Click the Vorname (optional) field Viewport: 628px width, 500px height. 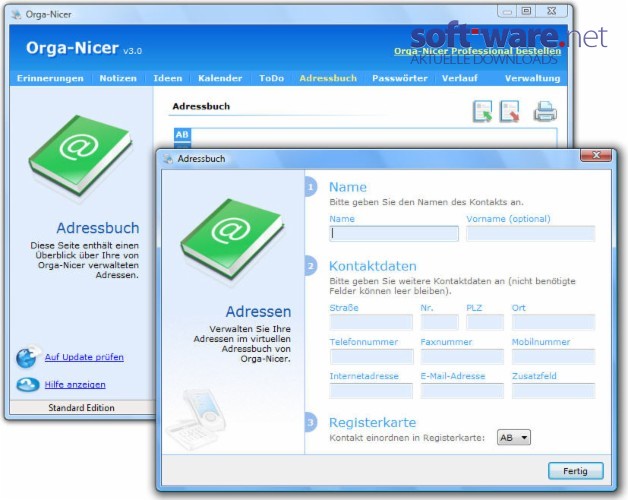click(x=531, y=234)
